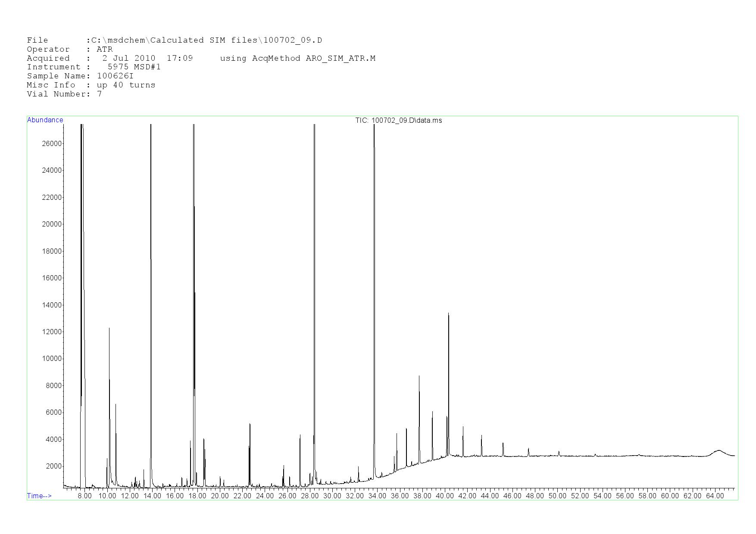This screenshot has height=534, width=756.
Task: Click the 64.00 tick label on the time axis
Action: [x=715, y=496]
